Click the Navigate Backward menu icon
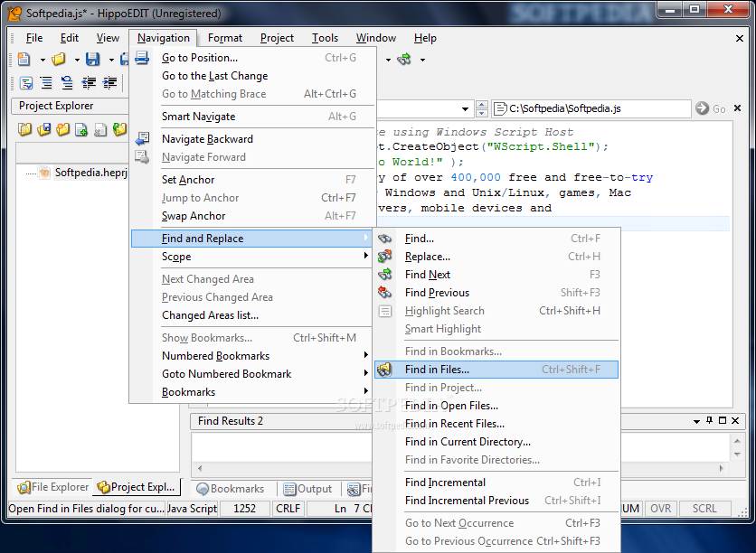Image resolution: width=756 pixels, height=553 pixels. click(142, 139)
